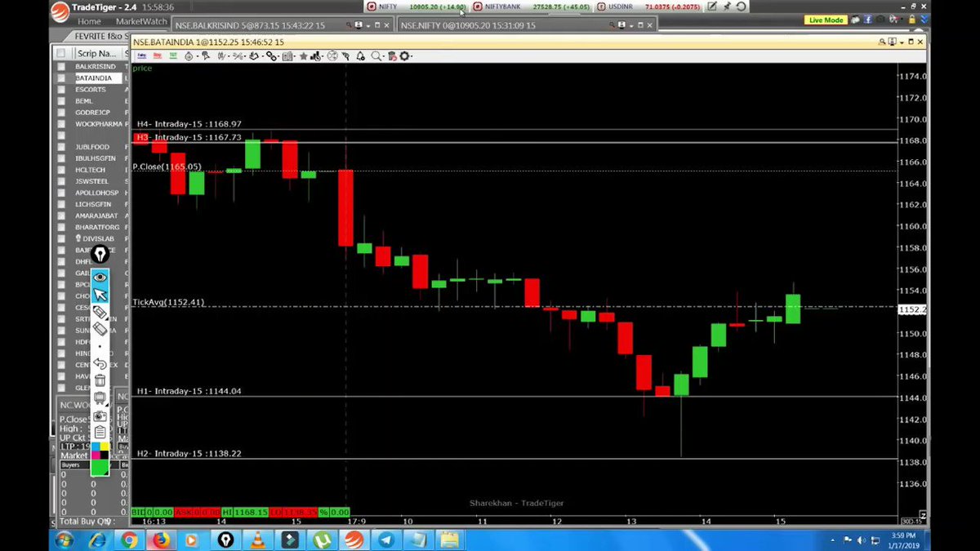Click the camera snapshot icon in floating toolbar

[x=100, y=416]
